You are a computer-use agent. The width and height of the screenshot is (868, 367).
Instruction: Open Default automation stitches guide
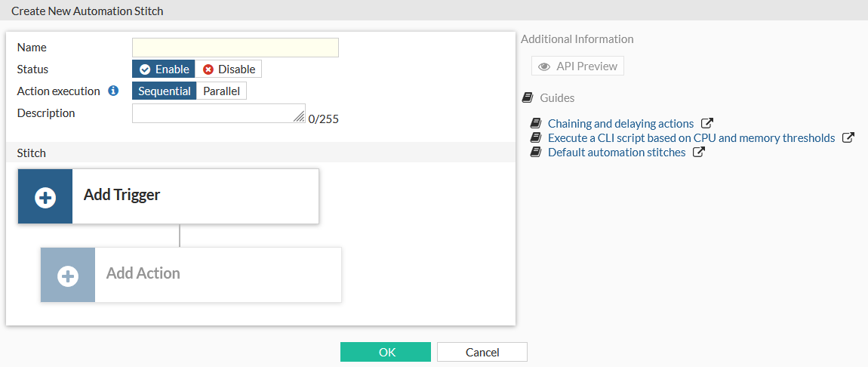(616, 152)
